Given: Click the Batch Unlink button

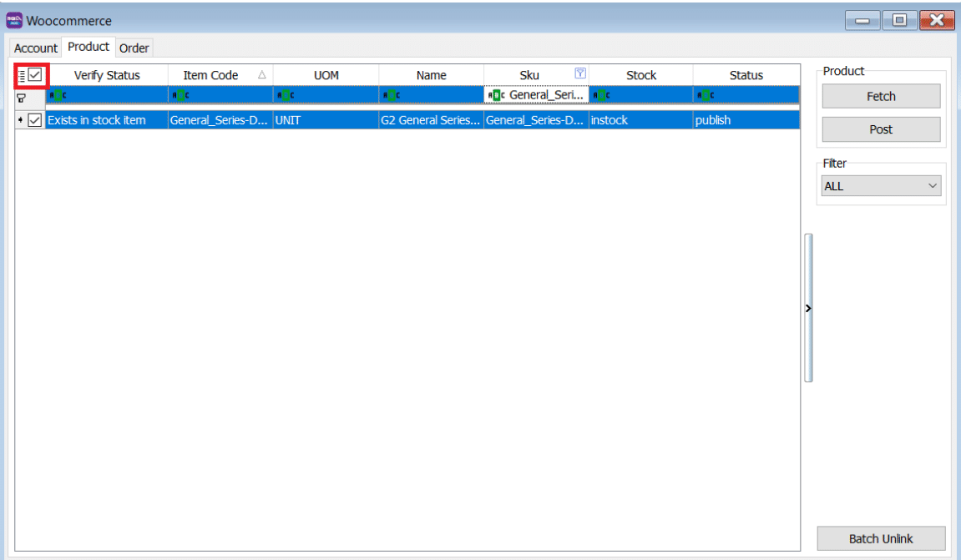Looking at the screenshot, I should (881, 538).
